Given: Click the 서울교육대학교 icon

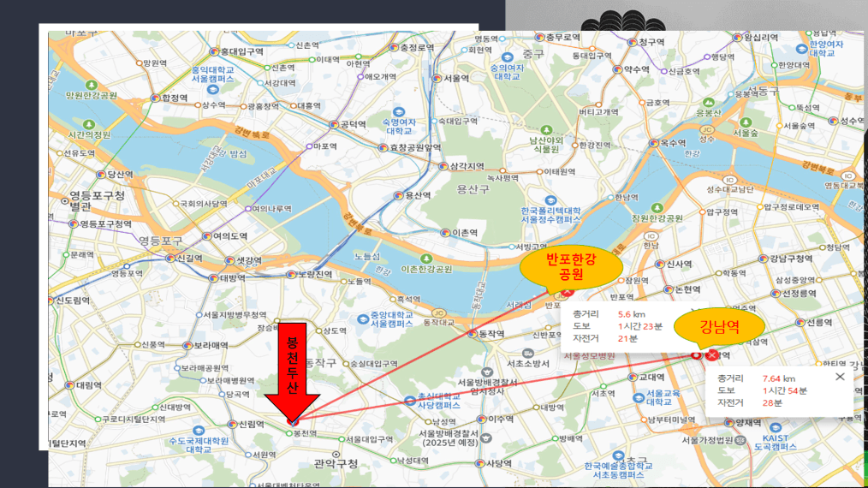Looking at the screenshot, I should tap(639, 398).
